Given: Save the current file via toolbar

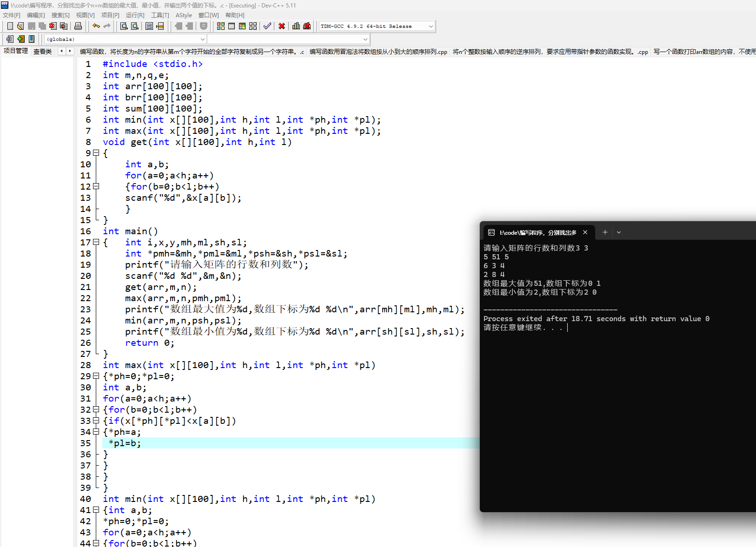Looking at the screenshot, I should click(x=32, y=26).
